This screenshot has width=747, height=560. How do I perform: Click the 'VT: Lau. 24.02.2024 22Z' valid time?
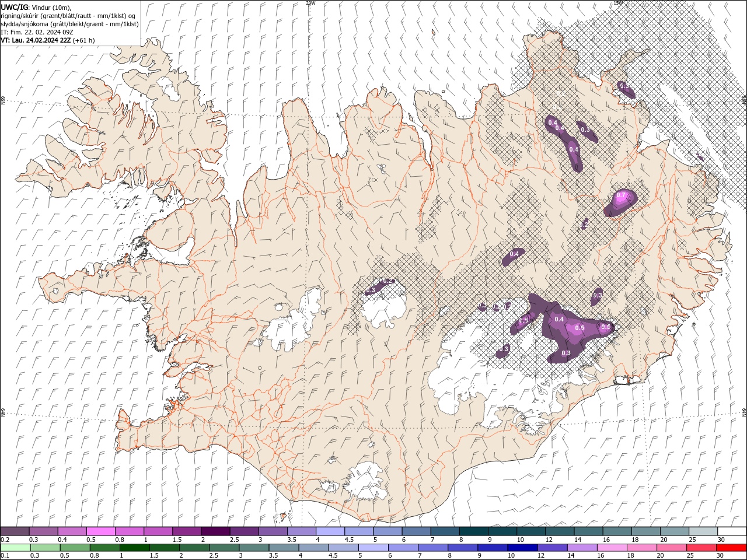[x=36, y=40]
